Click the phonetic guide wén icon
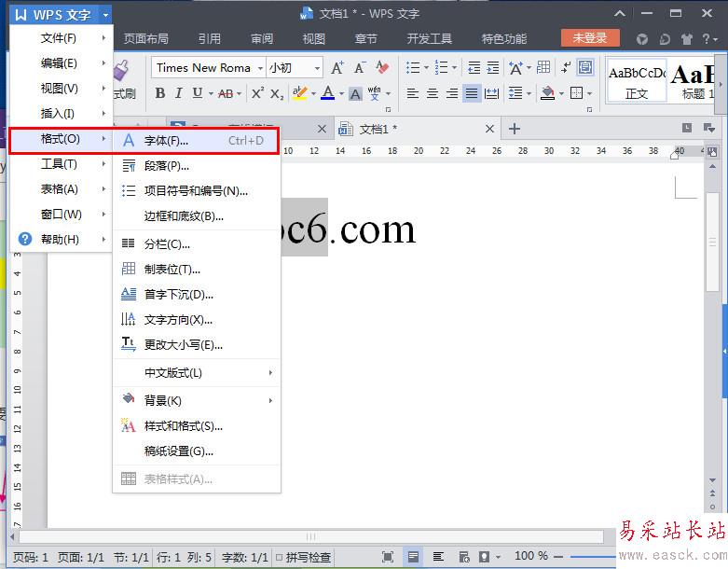 tap(374, 93)
